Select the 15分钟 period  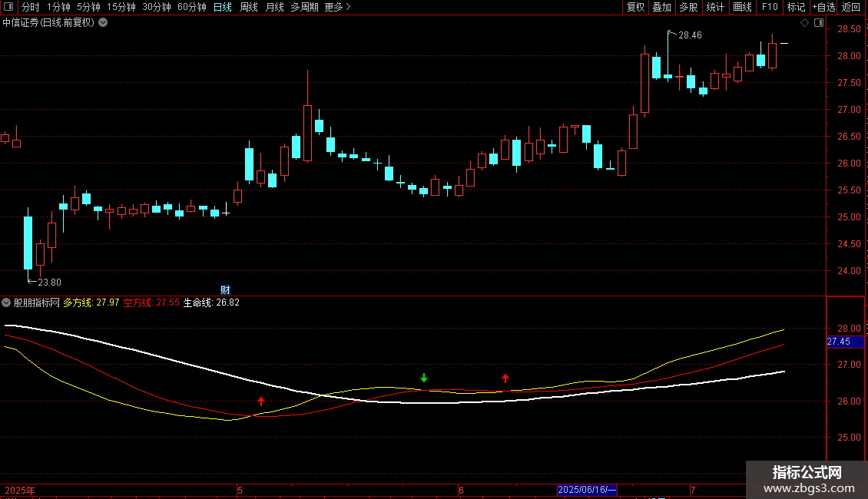(121, 7)
